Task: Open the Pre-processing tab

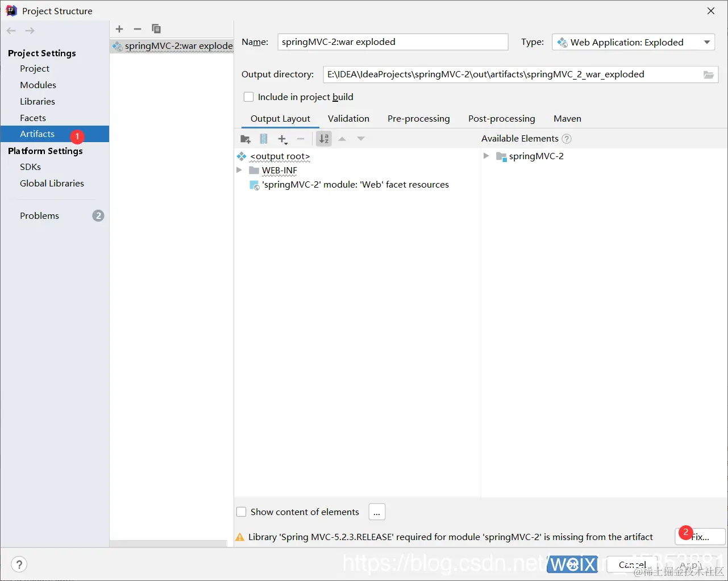Action: click(x=419, y=119)
